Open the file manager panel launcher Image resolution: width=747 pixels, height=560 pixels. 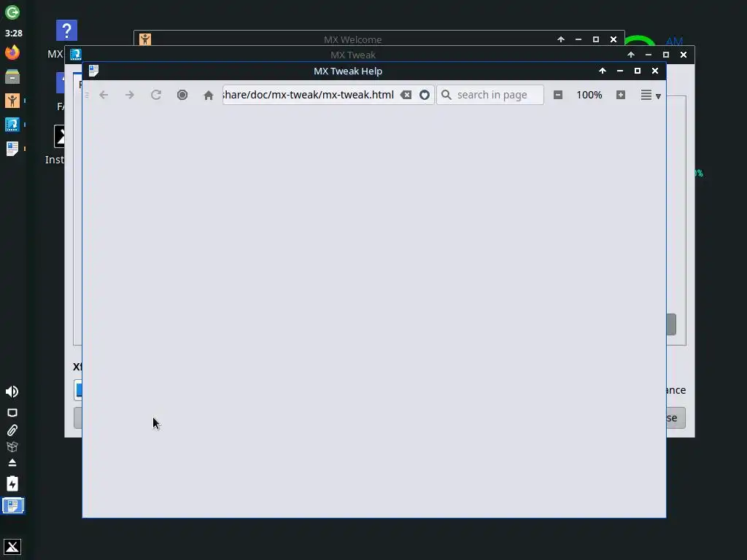tap(12, 76)
